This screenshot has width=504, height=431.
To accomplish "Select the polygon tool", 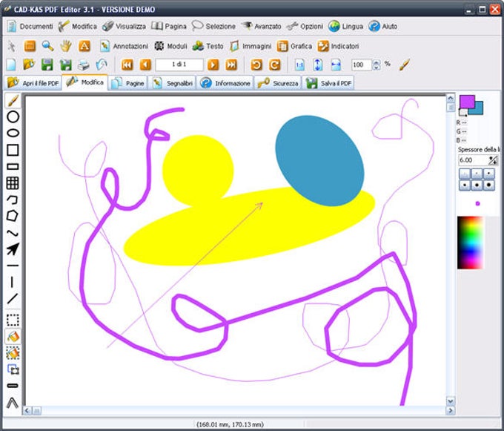I will (13, 216).
